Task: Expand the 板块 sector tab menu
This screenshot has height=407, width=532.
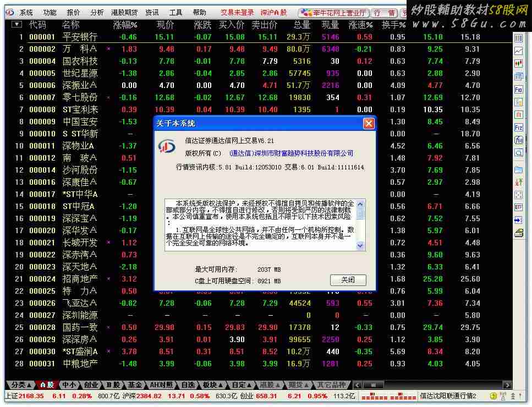Action: (213, 385)
